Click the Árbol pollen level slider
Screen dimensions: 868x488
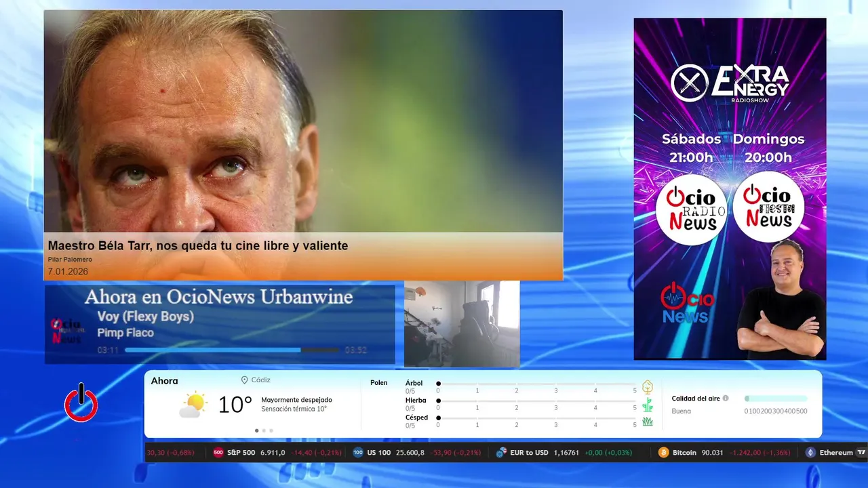pos(536,384)
